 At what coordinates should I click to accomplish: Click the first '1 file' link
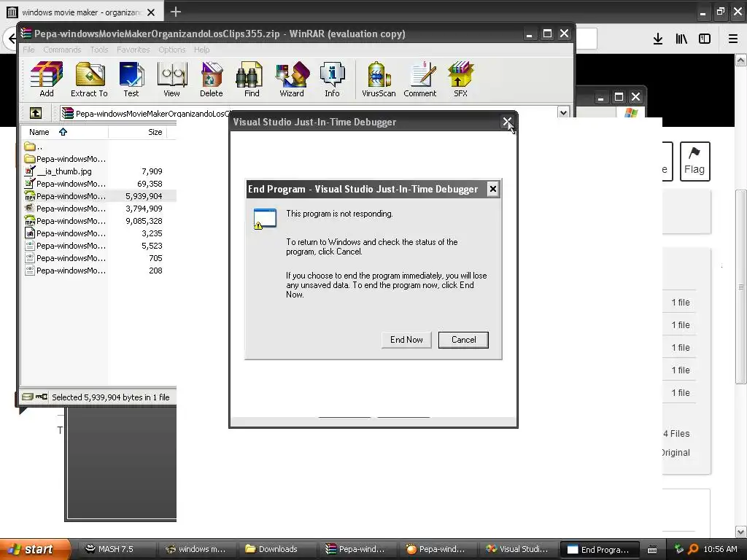click(x=681, y=303)
